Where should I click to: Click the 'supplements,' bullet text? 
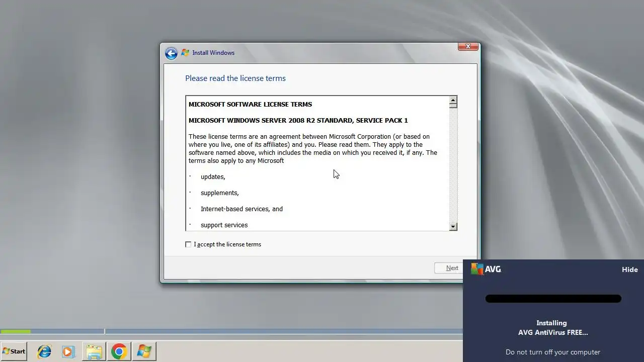(x=220, y=193)
